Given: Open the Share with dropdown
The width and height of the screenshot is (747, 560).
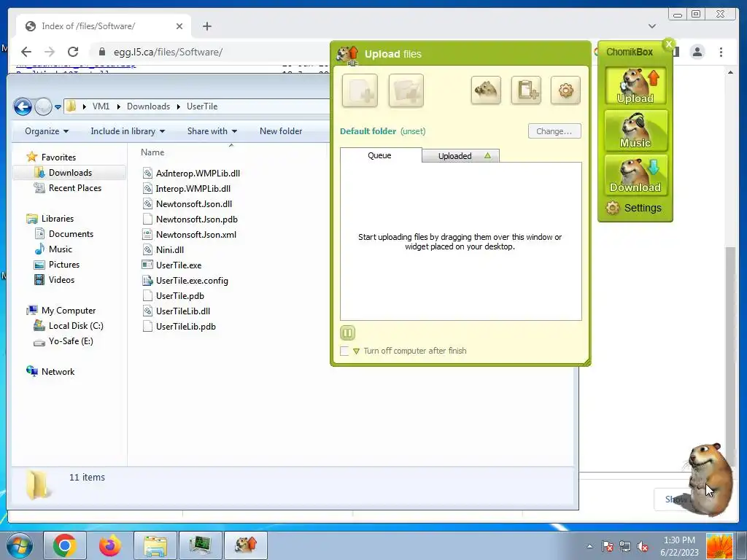Looking at the screenshot, I should tap(212, 131).
